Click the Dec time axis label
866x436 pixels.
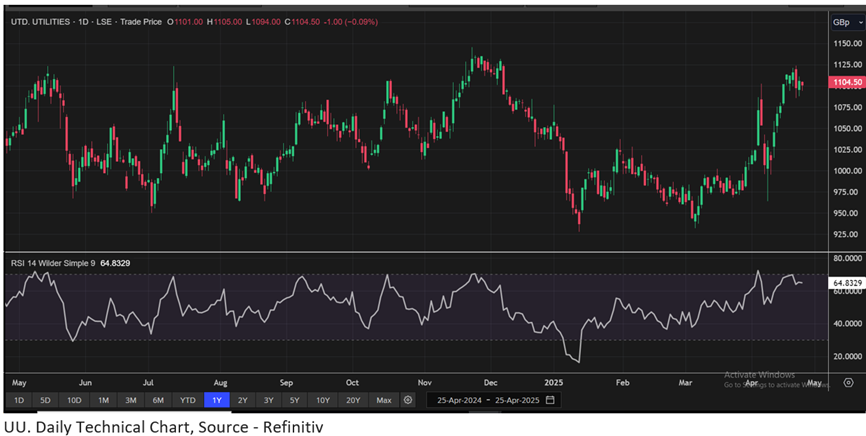(x=490, y=382)
